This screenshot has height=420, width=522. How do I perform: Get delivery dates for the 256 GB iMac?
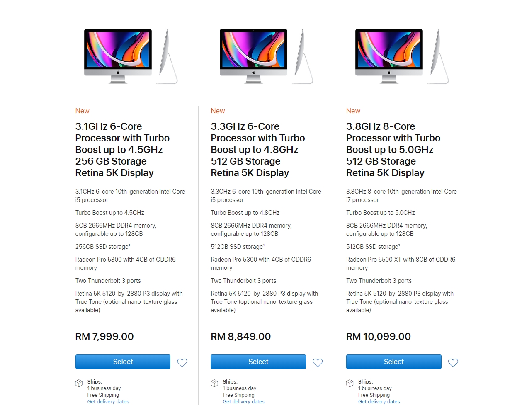tap(108, 402)
